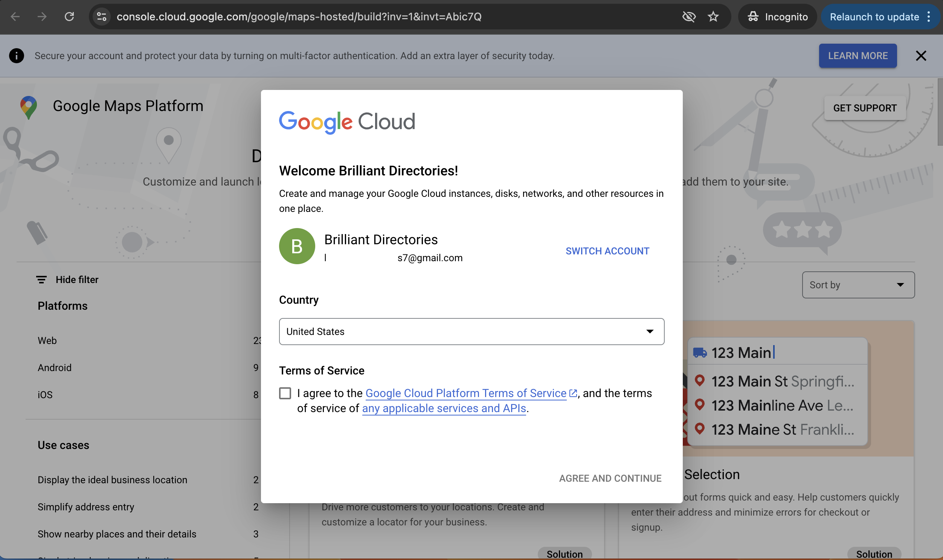Click the tracking protection eye icon
Screen dimensions: 943x560
tap(689, 17)
